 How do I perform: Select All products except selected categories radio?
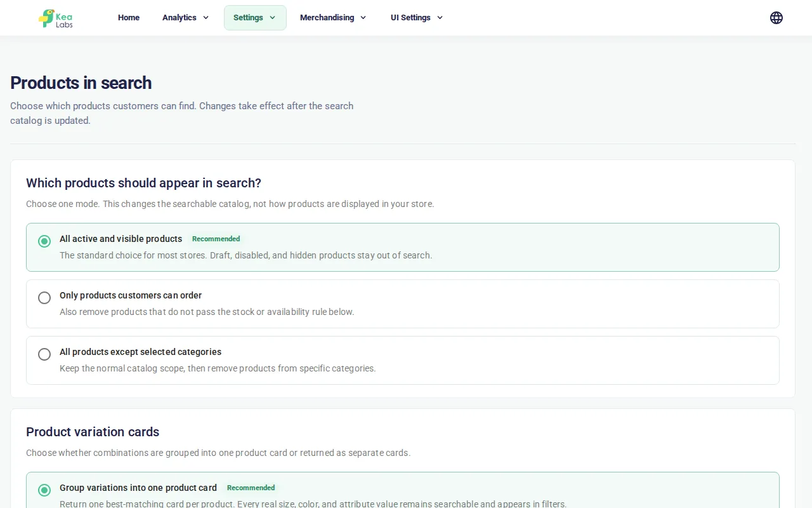click(44, 354)
